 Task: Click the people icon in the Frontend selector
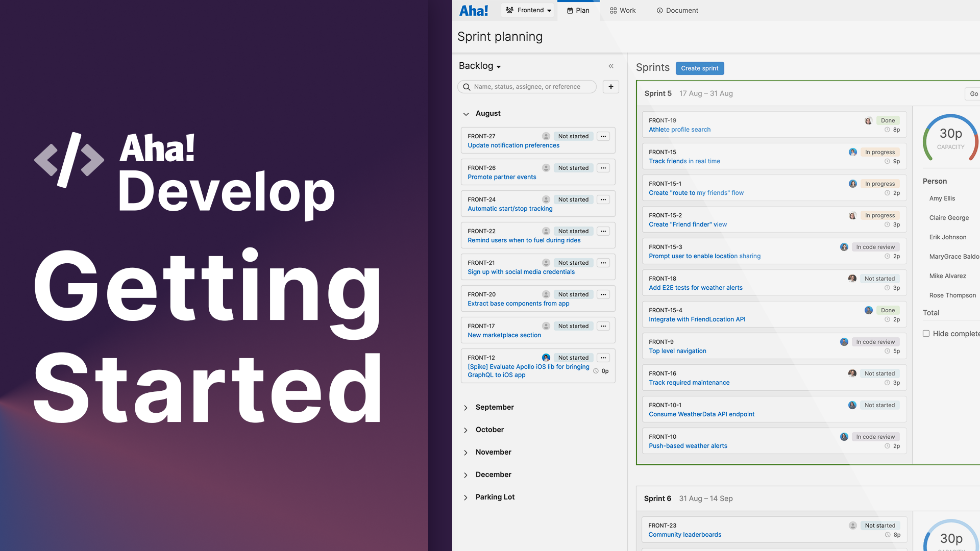click(x=509, y=10)
